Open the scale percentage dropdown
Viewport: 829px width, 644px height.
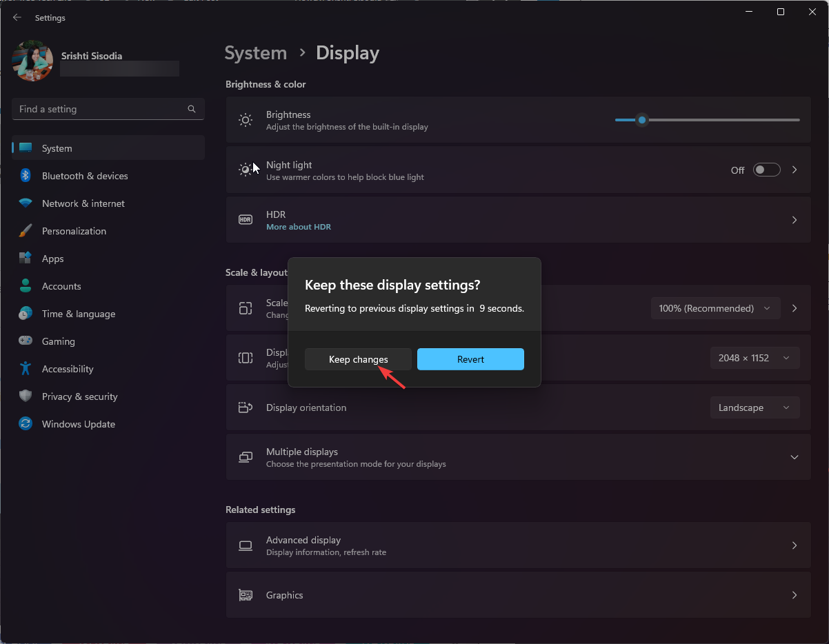point(715,308)
